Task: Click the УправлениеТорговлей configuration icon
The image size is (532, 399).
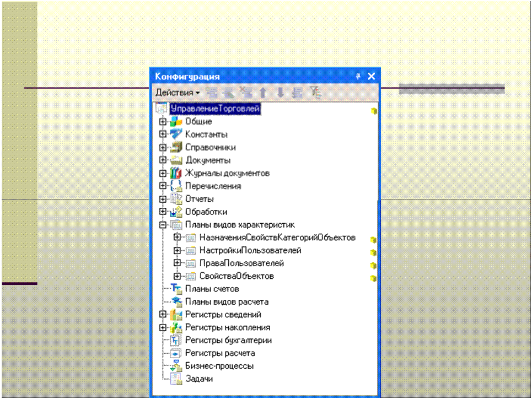Action: coord(162,109)
